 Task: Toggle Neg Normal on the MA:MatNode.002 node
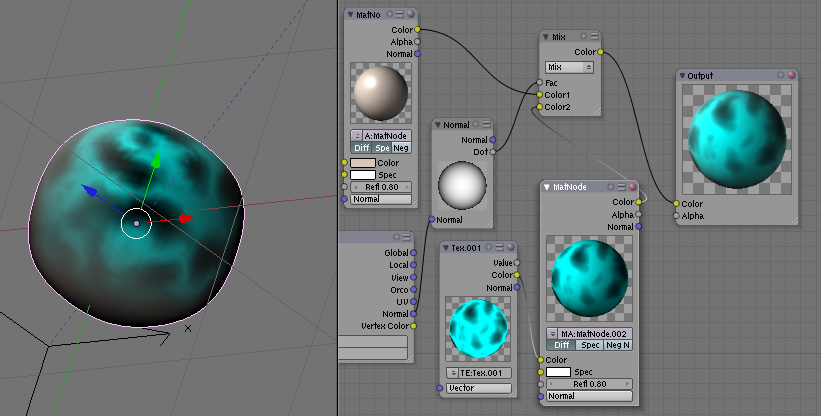tap(618, 345)
